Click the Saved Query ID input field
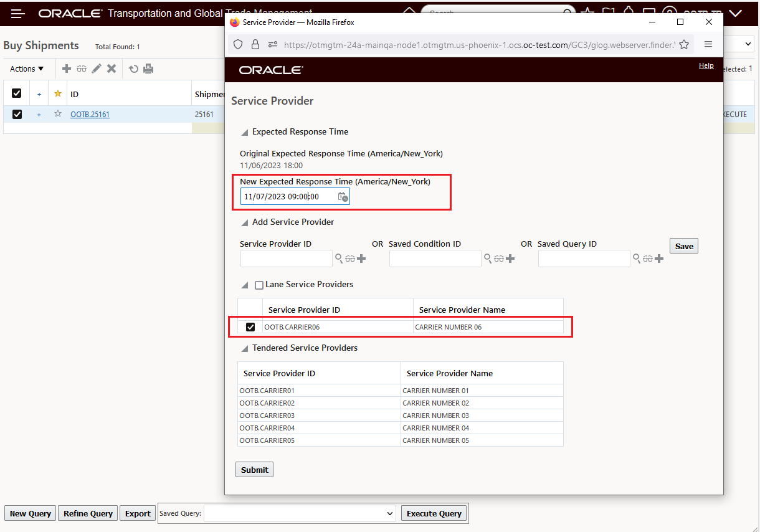This screenshot has height=532, width=760. (584, 259)
